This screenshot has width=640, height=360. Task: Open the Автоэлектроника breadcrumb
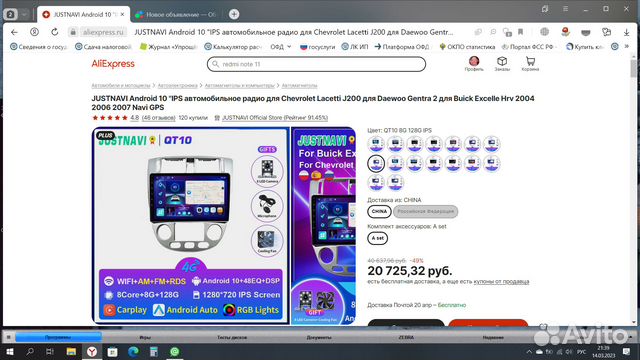coord(178,85)
